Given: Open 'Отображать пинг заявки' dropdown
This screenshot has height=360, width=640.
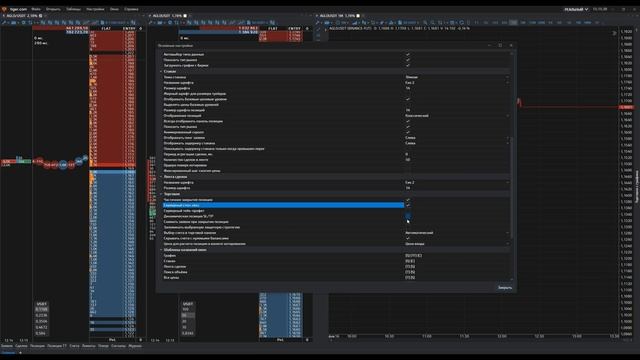Looking at the screenshot, I should (457, 138).
